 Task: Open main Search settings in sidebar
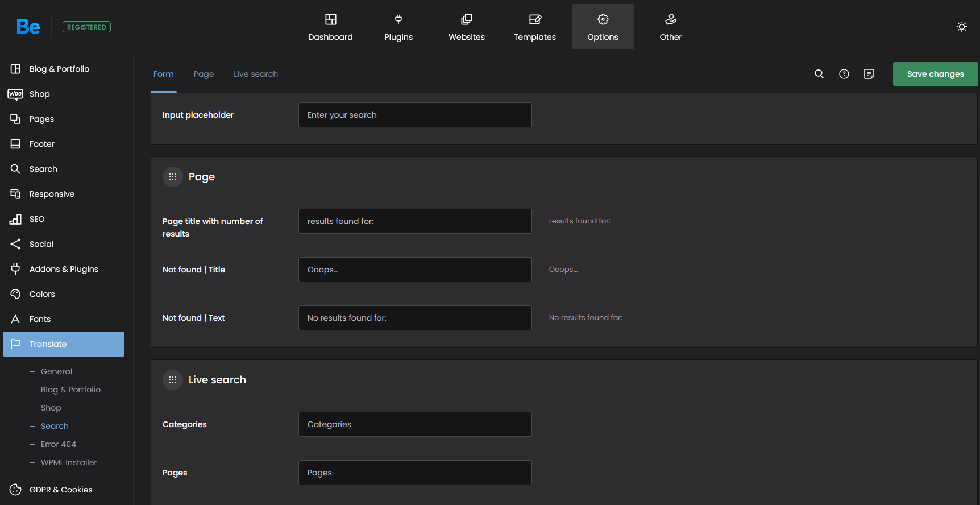(x=64, y=169)
